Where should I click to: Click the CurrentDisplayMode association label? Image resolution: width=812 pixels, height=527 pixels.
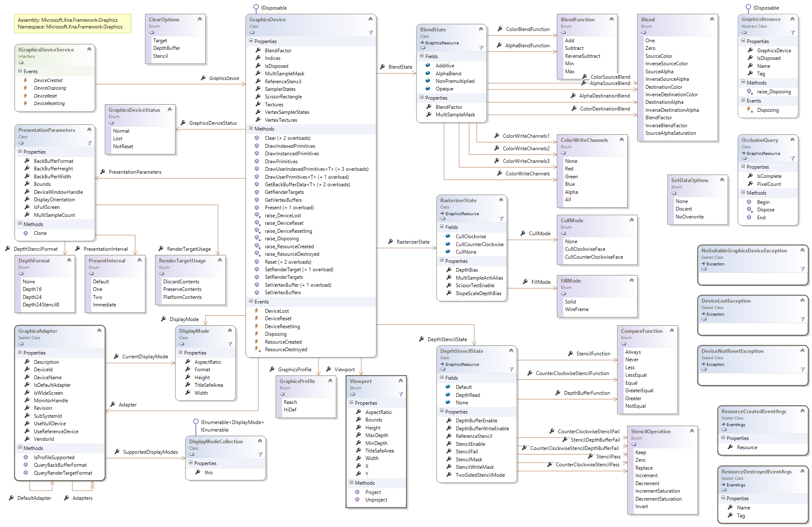pos(145,357)
